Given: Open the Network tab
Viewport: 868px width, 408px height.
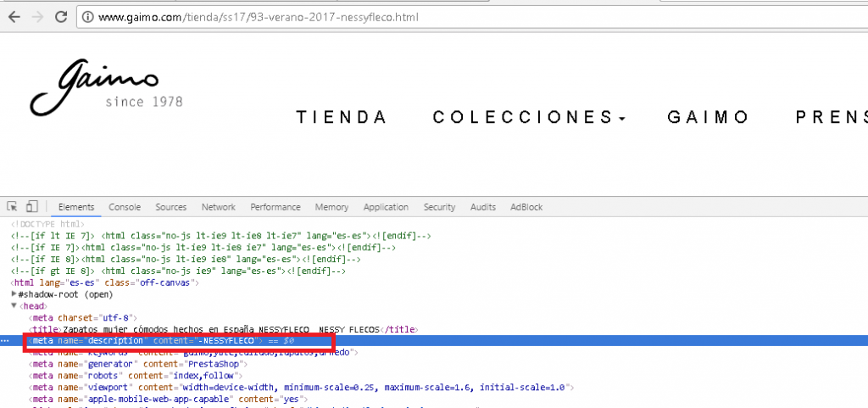Looking at the screenshot, I should [218, 207].
